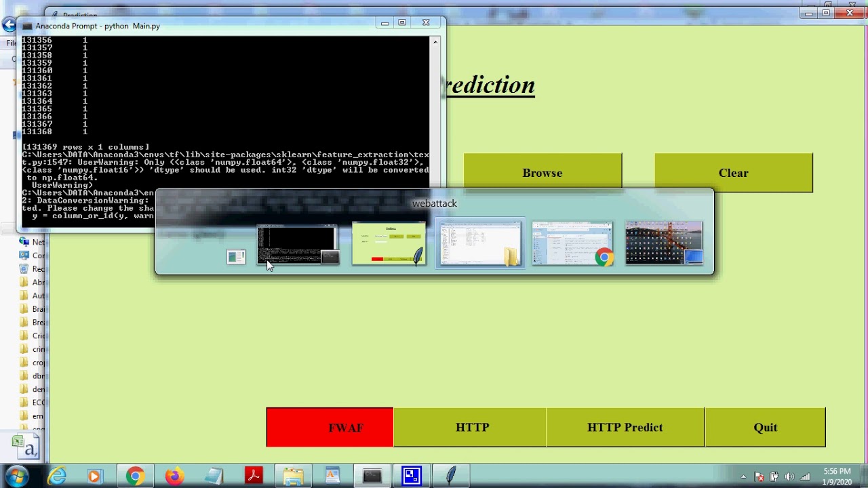Screen dimensions: 868x488
Task: Select the 'Aut' folder in Explorer pane
Action: pyautogui.click(x=32, y=296)
